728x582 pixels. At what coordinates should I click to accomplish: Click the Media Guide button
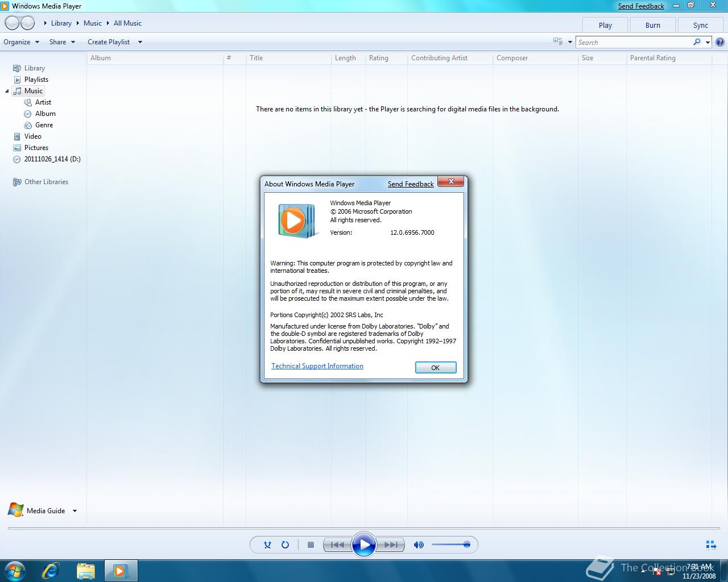[36, 510]
